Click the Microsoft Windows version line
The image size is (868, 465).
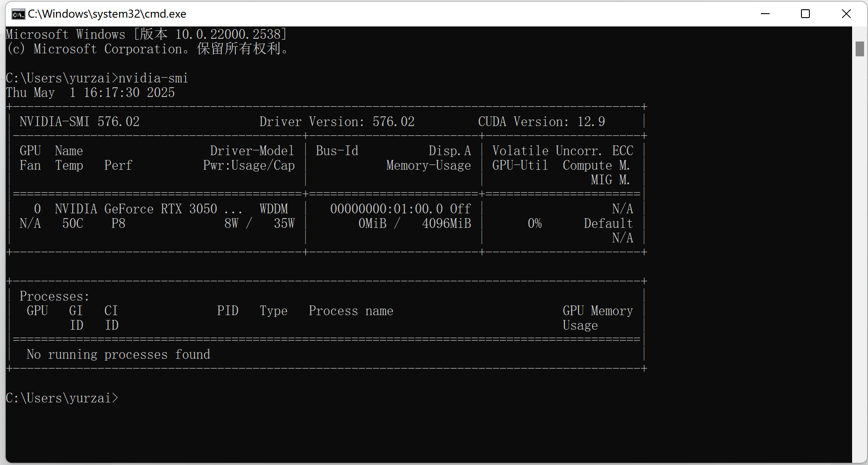[x=146, y=34]
